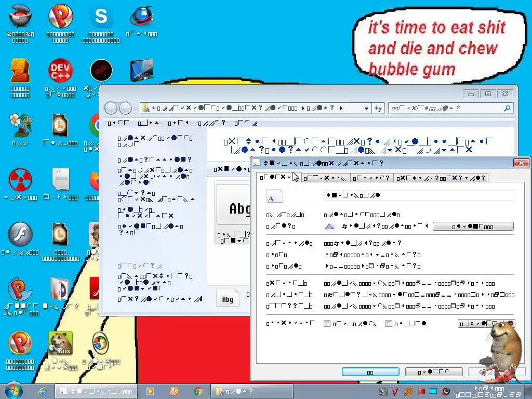Open the clock document icon beside the Flash icon
The width and height of the screenshot is (532, 399).
(60, 234)
